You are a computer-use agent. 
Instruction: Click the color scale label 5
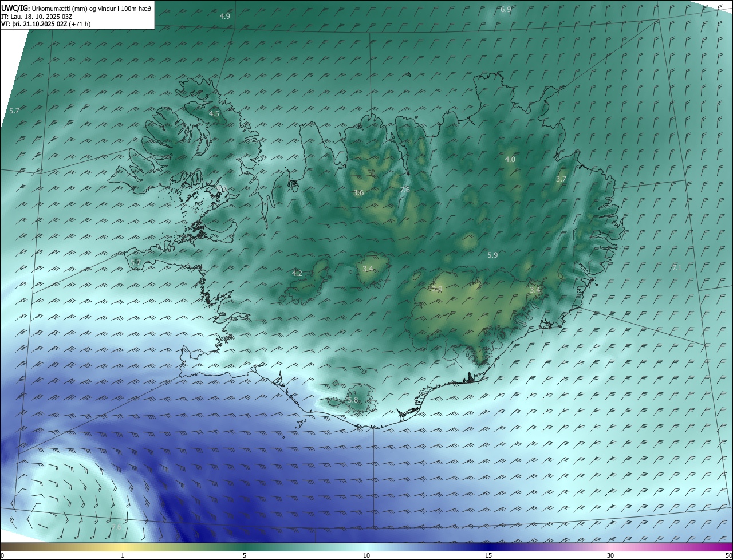coord(245,555)
